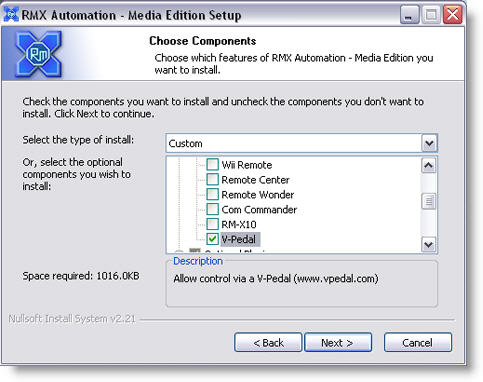Image resolution: width=483 pixels, height=382 pixels.
Task: Select the Wii Remote label
Action: [247, 165]
